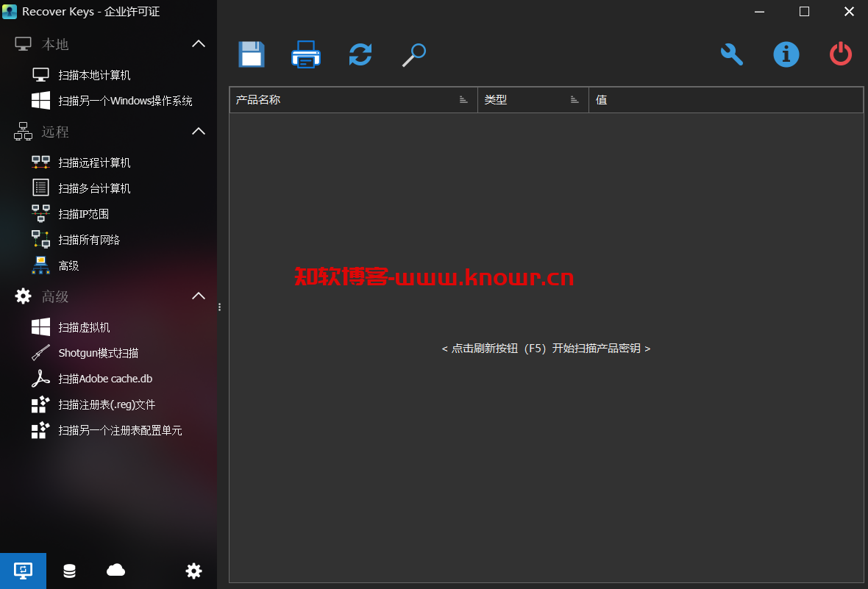Click the 值 column header
This screenshot has width=868, height=589.
726,100
